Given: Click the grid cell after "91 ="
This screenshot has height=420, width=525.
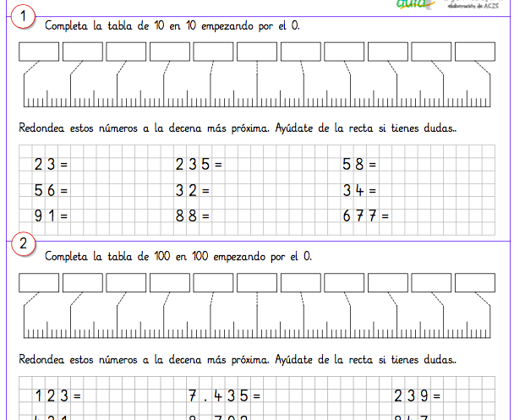Looking at the screenshot, I should tap(77, 216).
